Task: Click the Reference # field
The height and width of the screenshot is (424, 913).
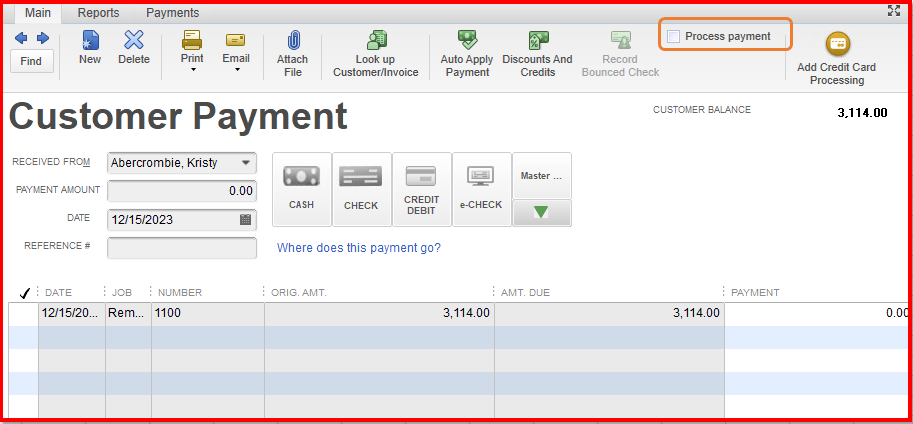Action: (x=182, y=248)
